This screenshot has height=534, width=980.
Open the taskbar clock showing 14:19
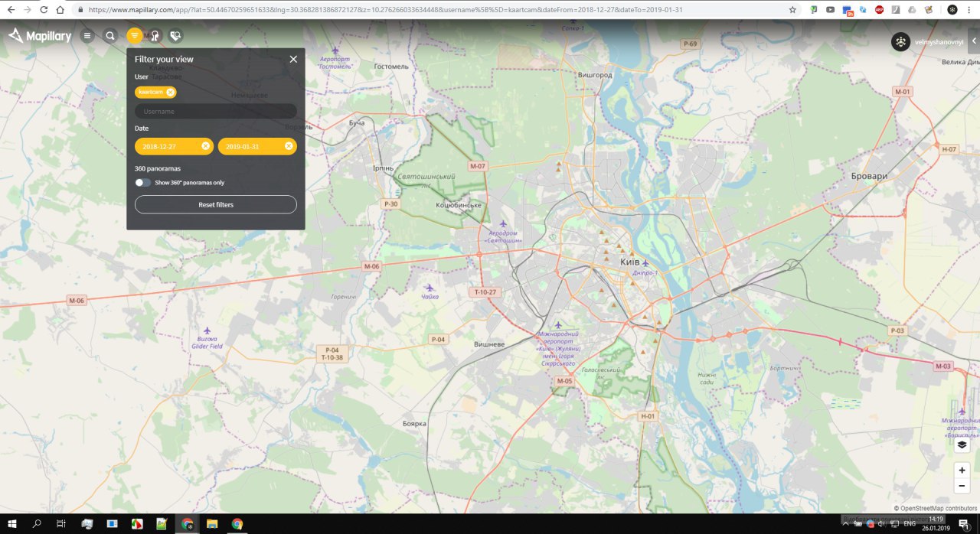point(936,524)
